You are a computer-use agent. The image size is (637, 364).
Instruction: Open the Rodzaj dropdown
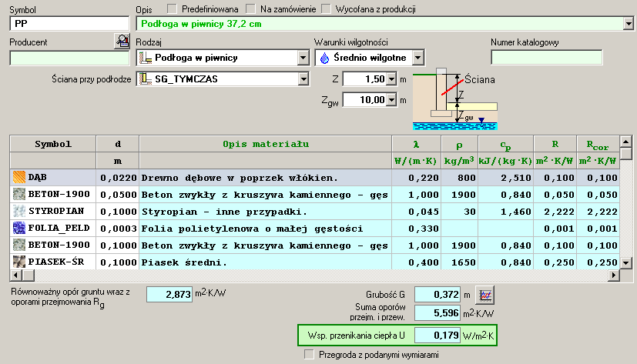(x=303, y=58)
